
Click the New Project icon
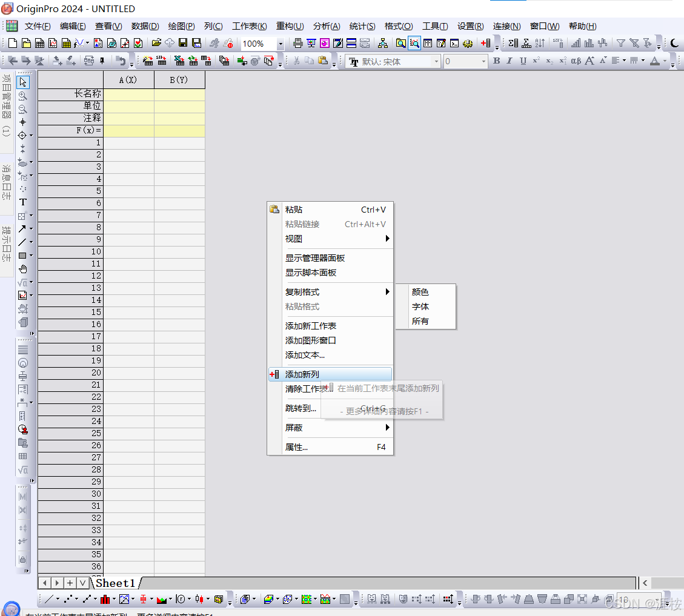click(x=12, y=43)
